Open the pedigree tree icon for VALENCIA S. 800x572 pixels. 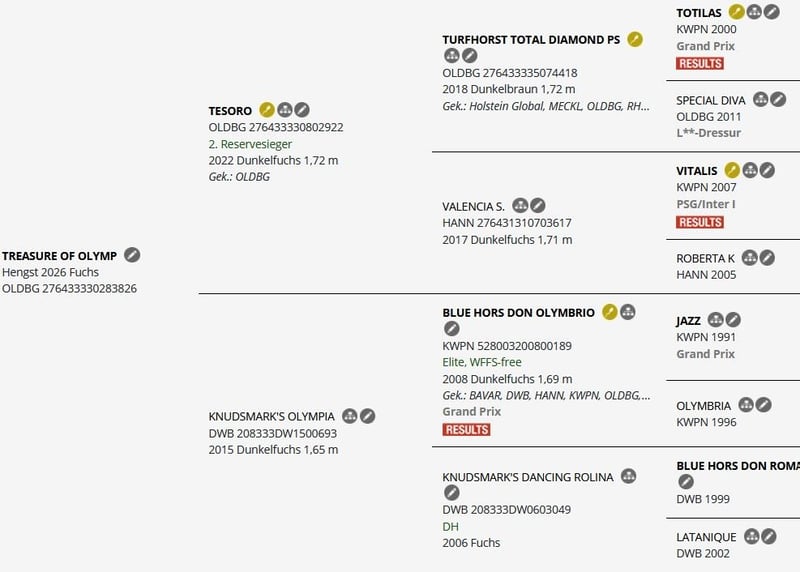tap(520, 206)
